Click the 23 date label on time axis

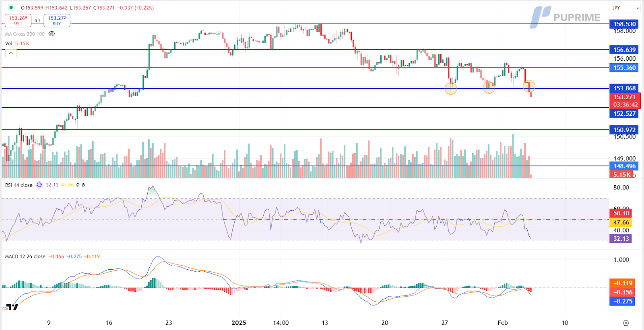[169, 323]
